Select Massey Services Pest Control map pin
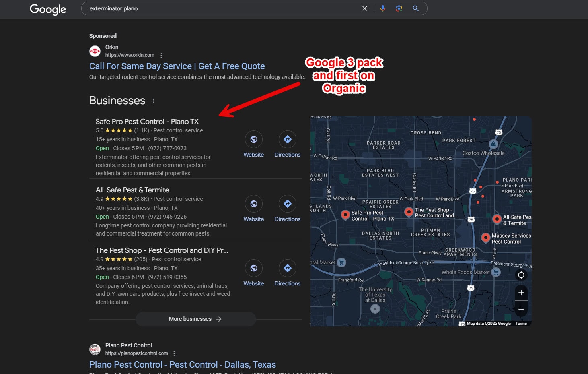The height and width of the screenshot is (374, 588). [486, 238]
